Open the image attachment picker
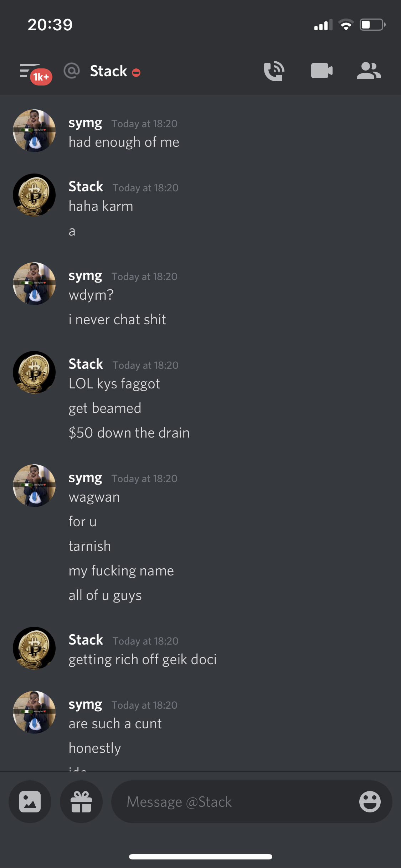 30,802
